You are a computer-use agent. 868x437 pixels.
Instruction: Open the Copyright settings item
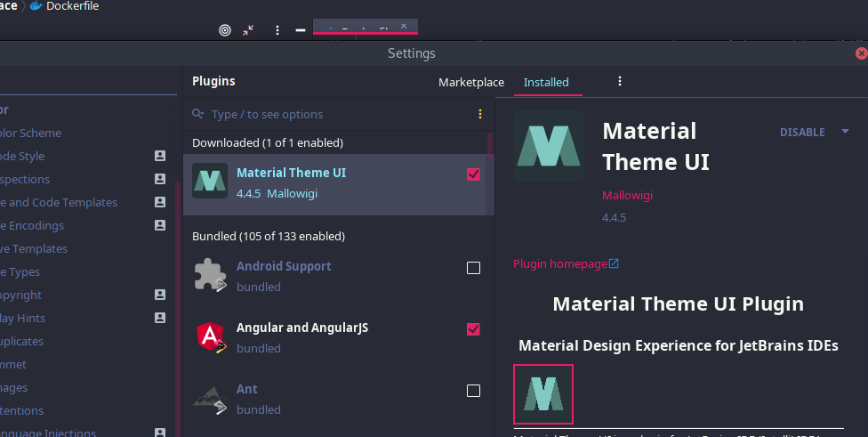click(20, 295)
